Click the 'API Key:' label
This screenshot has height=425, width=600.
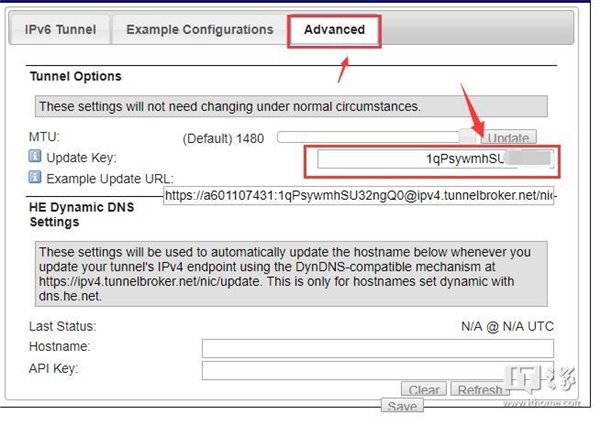point(54,368)
